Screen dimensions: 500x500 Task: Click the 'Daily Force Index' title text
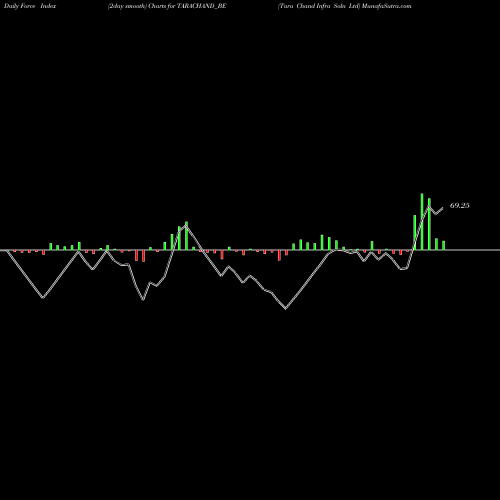coord(30,6)
